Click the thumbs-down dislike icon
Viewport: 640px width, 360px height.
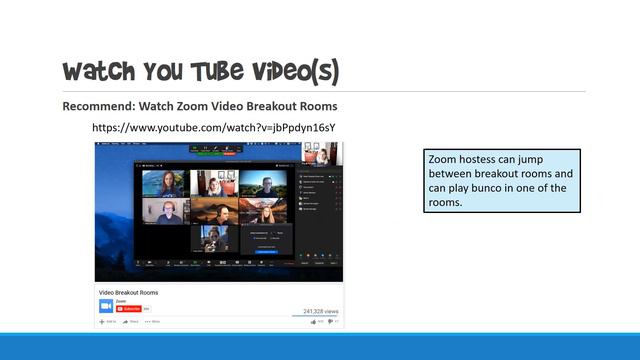click(330, 322)
